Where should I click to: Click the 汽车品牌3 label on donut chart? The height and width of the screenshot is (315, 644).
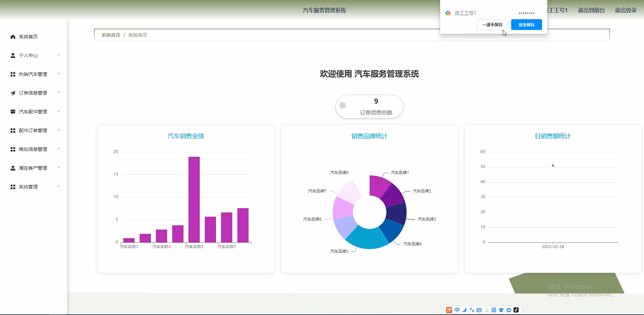(x=426, y=219)
